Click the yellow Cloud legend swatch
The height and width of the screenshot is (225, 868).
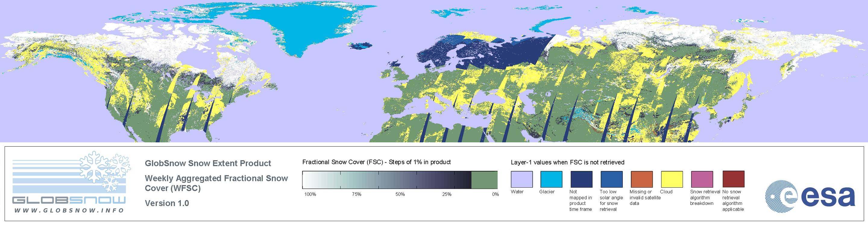coord(672,179)
